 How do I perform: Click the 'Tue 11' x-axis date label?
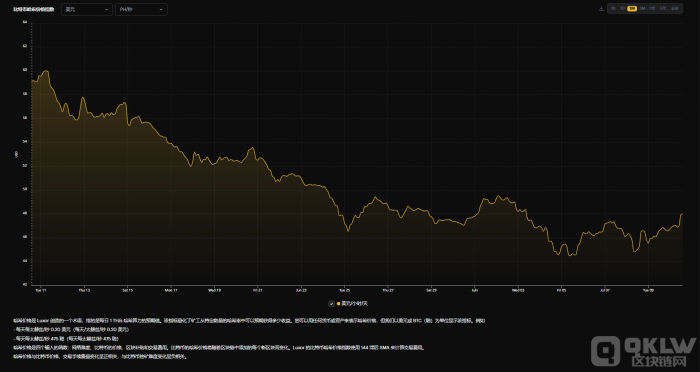(x=40, y=290)
